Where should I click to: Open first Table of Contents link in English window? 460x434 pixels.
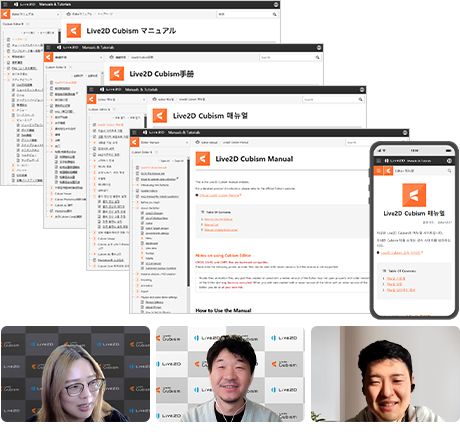(x=218, y=219)
